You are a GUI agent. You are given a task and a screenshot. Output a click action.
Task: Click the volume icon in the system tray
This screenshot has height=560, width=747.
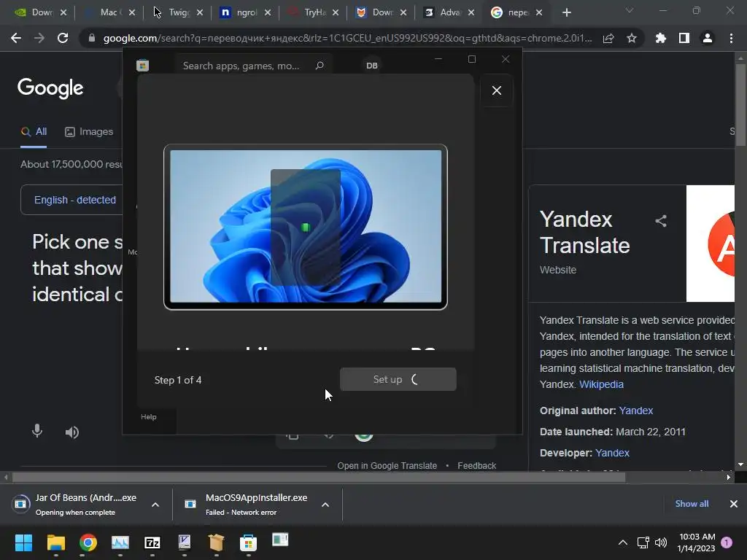(x=661, y=542)
